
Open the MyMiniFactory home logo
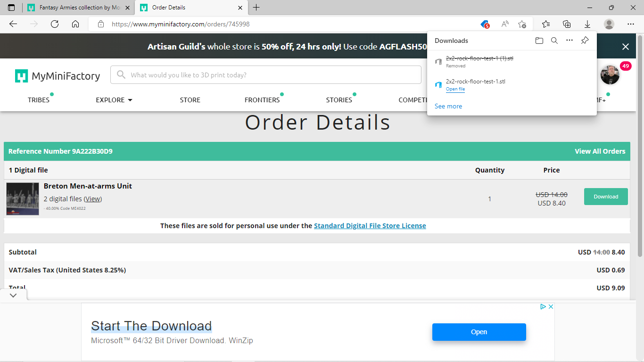point(58,76)
